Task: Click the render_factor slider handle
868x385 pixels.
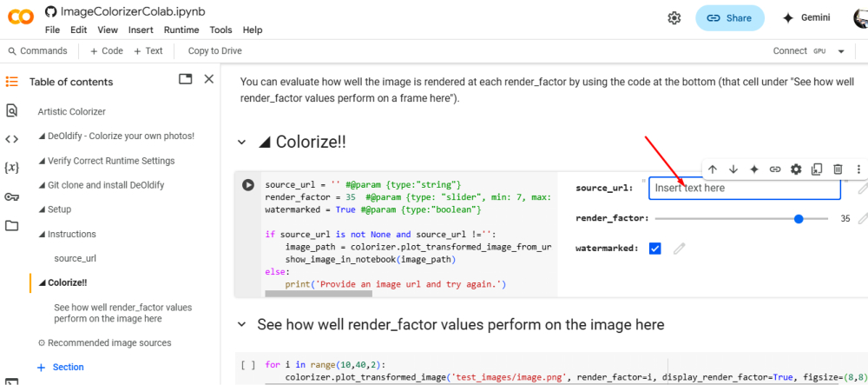Action: (799, 219)
